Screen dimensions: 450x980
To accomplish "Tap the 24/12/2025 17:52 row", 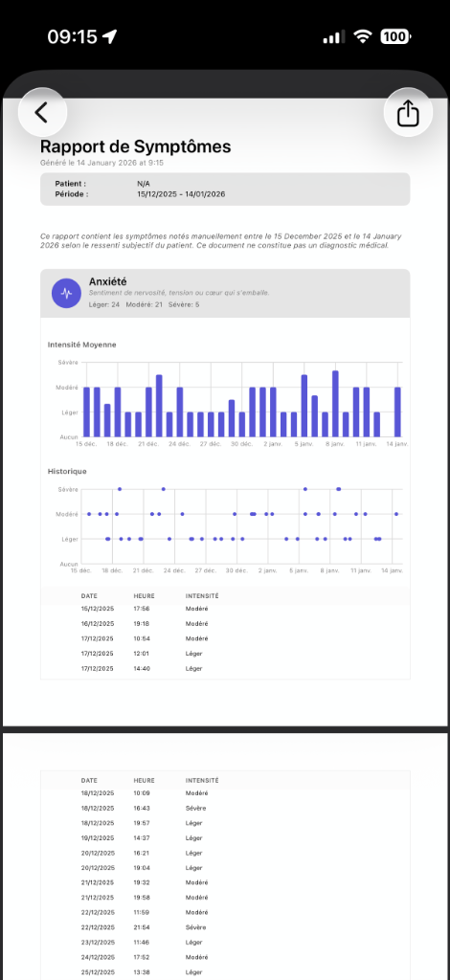I will (x=225, y=957).
